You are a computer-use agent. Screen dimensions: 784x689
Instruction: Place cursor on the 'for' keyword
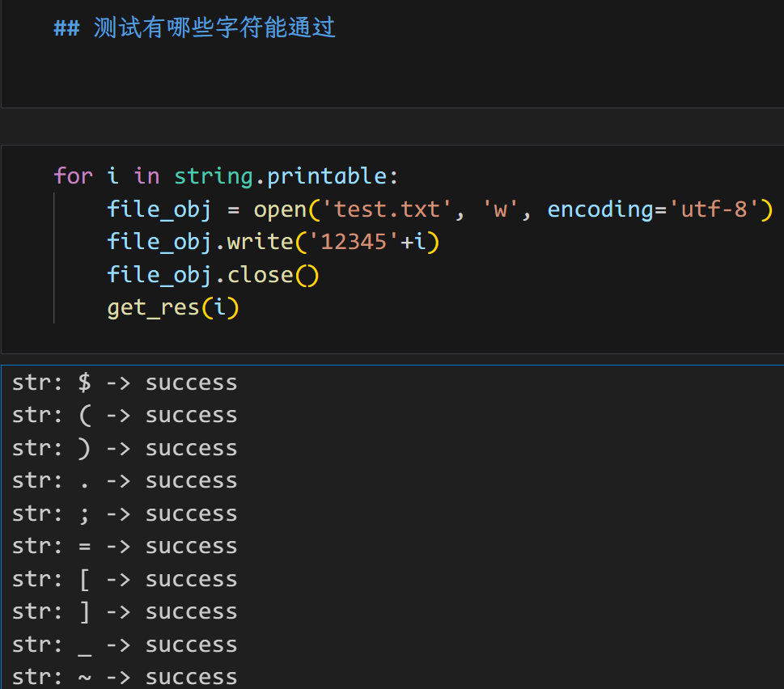73,175
